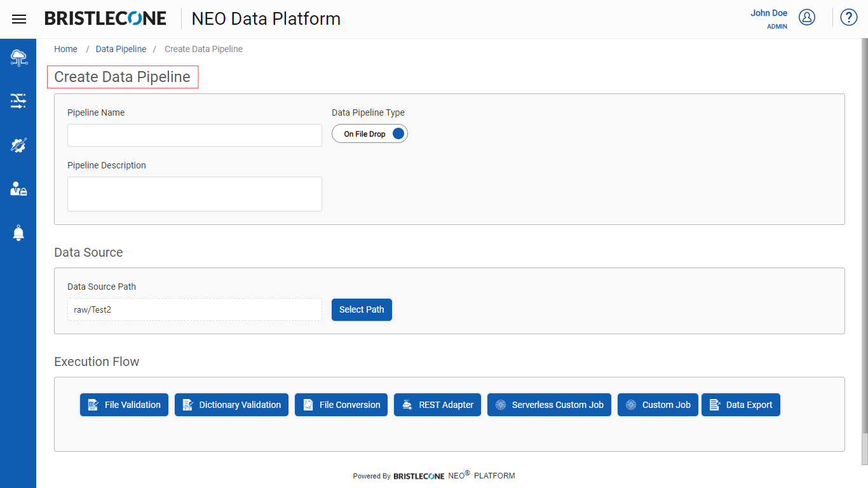This screenshot has width=868, height=488.
Task: Open the data pipeline sidebar icon
Action: click(18, 101)
